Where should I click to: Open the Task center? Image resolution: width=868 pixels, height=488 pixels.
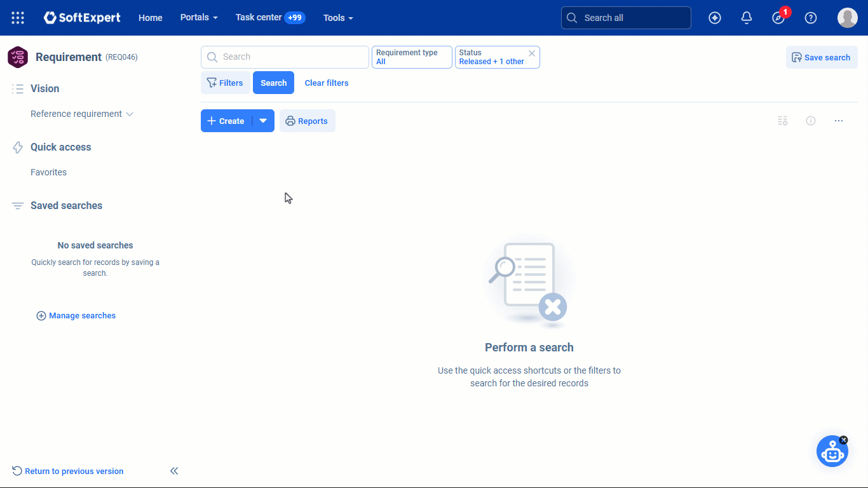(271, 18)
